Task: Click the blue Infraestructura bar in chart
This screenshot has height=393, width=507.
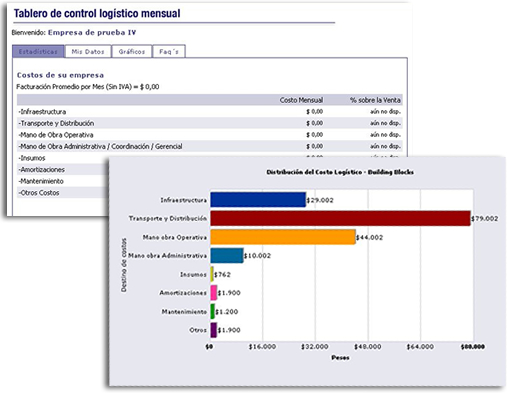Action: 258,200
